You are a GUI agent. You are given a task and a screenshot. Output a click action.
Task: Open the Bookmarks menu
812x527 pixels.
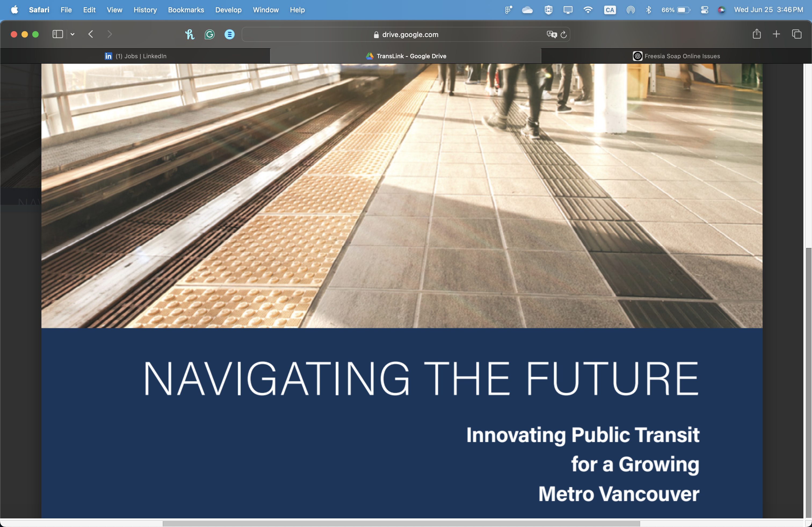pos(186,10)
